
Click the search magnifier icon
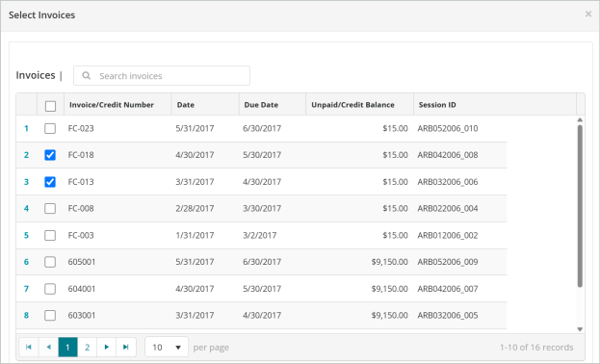click(x=87, y=76)
